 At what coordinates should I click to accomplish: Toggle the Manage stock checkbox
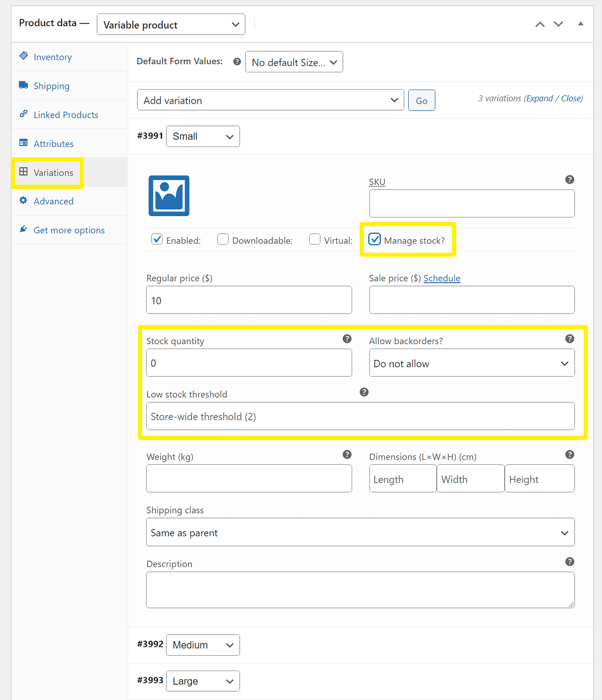(375, 239)
